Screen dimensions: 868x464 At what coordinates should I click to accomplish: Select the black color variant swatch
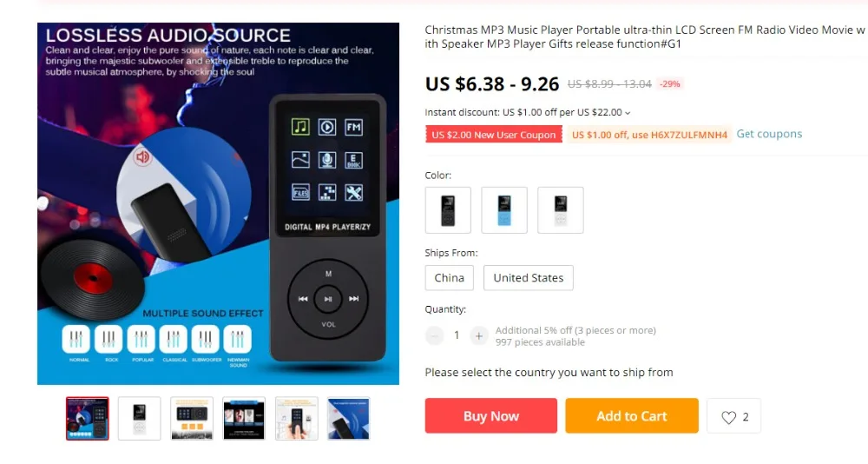(x=448, y=210)
